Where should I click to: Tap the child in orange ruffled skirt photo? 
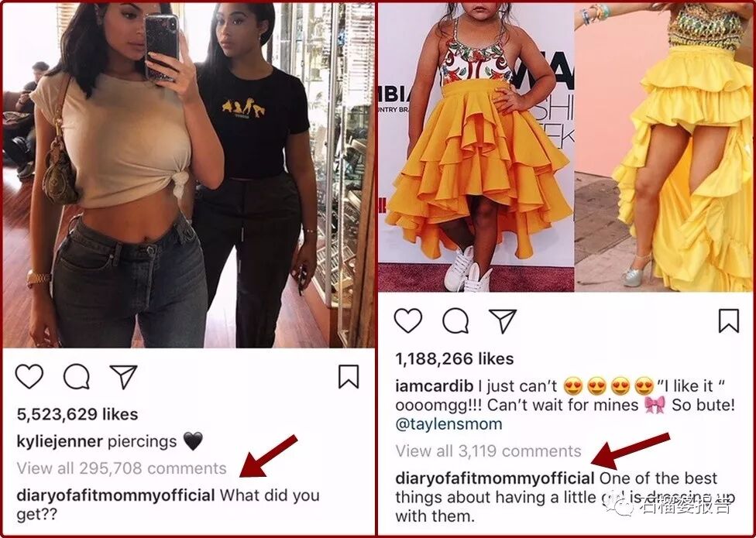[x=476, y=147]
